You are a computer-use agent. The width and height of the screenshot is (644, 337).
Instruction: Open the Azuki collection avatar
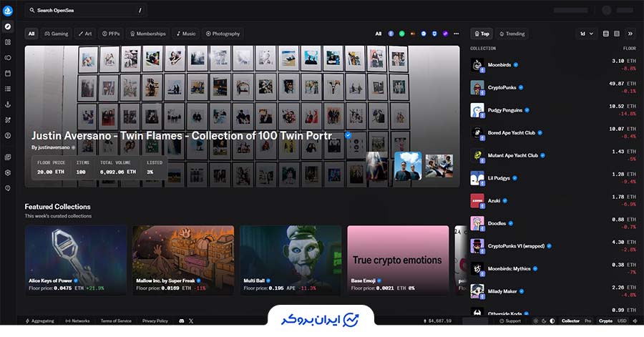[x=477, y=201]
